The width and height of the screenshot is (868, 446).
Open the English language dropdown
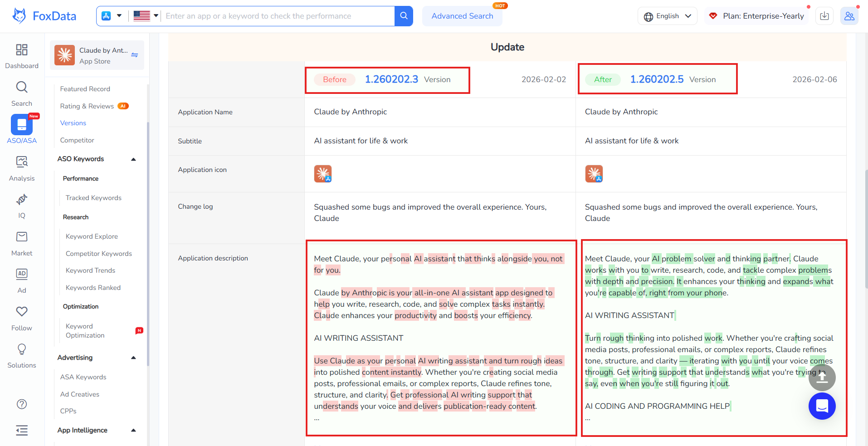click(667, 16)
